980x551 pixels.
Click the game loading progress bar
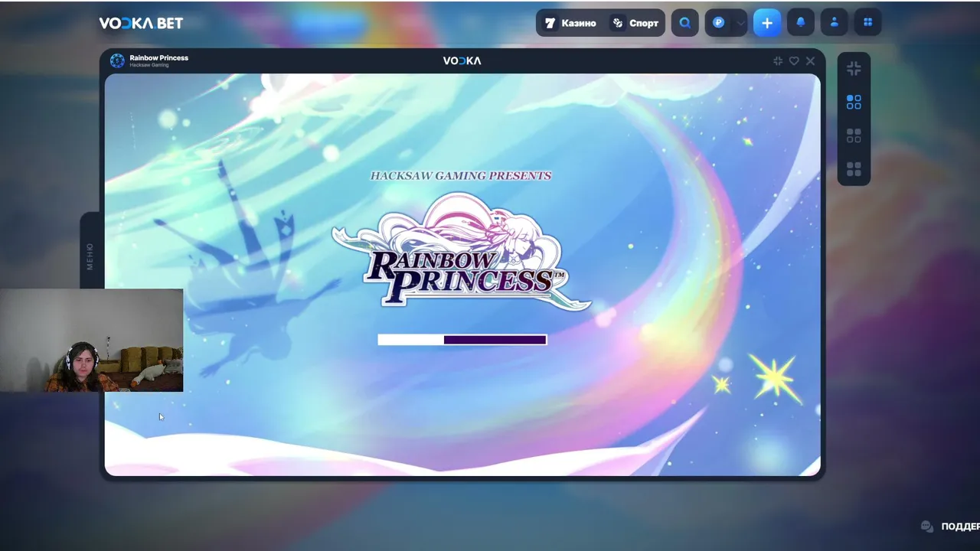462,340
